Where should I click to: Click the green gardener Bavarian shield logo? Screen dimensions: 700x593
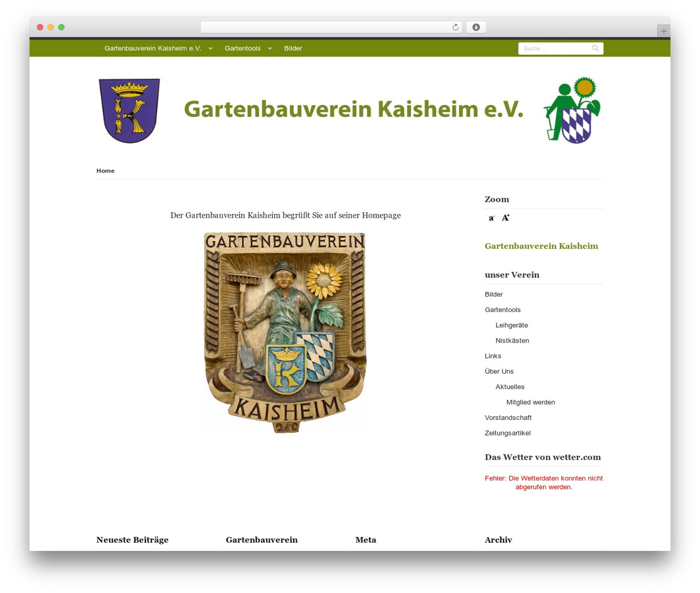pos(572,110)
